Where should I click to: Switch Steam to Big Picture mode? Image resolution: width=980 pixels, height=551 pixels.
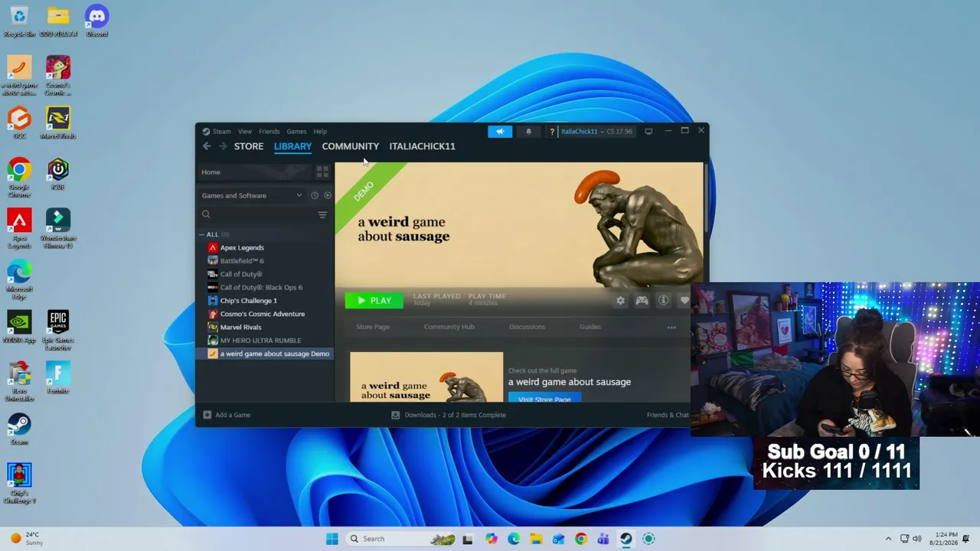pyautogui.click(x=648, y=132)
